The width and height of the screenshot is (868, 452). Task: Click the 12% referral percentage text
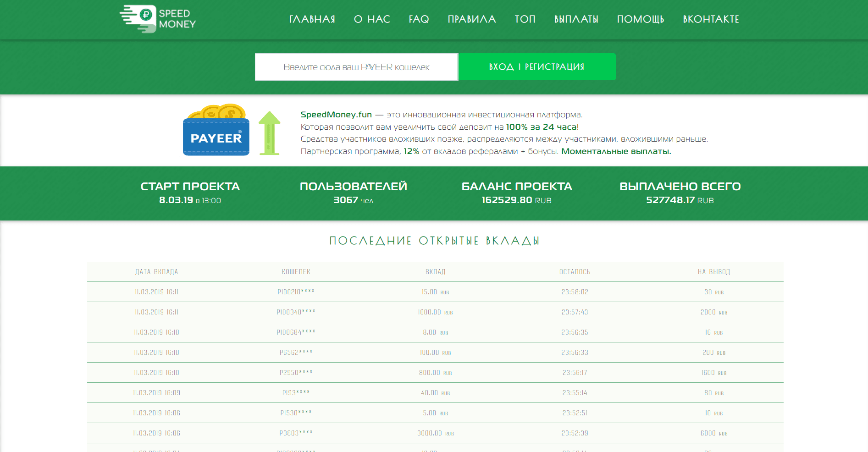(x=411, y=151)
